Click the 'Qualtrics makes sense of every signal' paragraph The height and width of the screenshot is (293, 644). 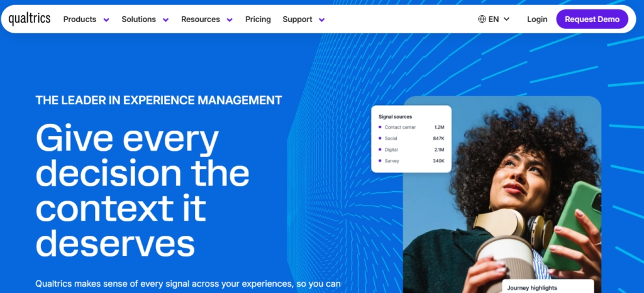pyautogui.click(x=188, y=284)
